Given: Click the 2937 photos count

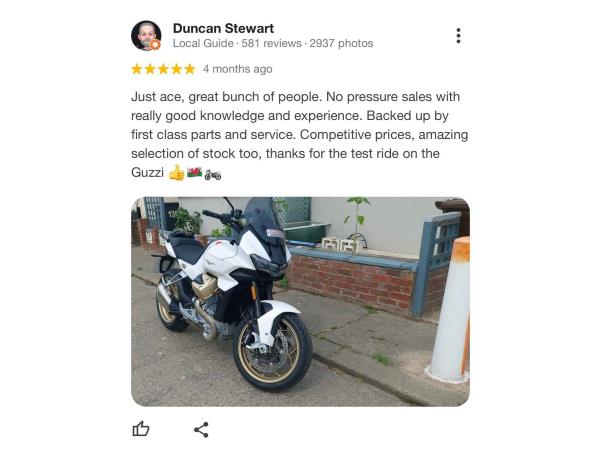Looking at the screenshot, I should click(x=341, y=43).
